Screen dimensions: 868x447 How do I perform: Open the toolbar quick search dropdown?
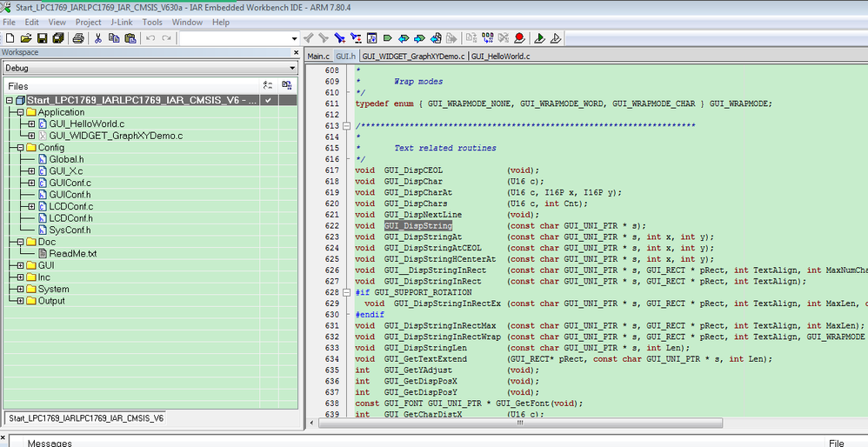(x=294, y=38)
